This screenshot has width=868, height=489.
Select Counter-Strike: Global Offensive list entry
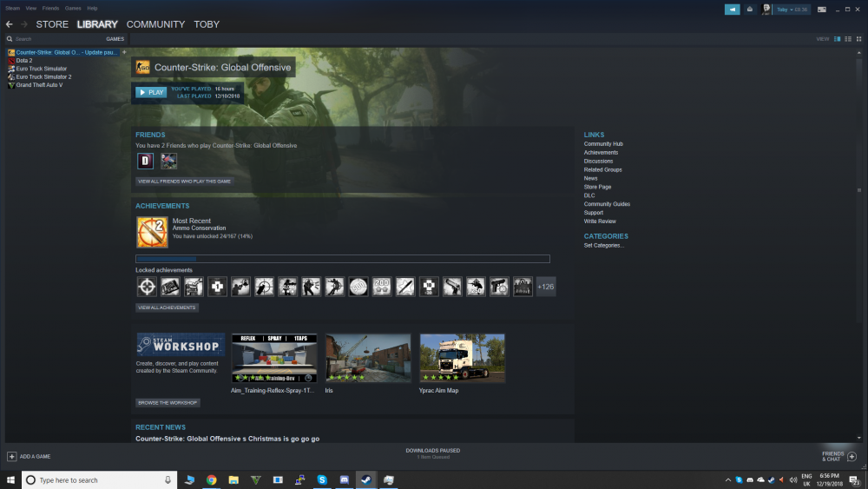point(63,52)
